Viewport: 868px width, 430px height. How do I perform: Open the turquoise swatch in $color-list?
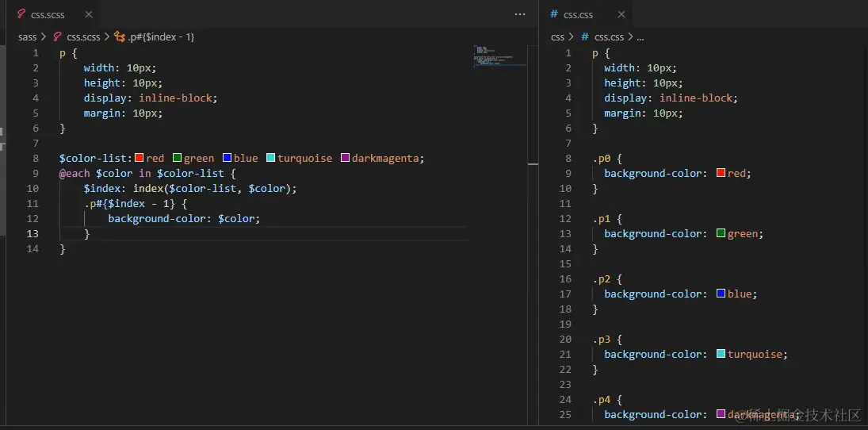pos(270,158)
